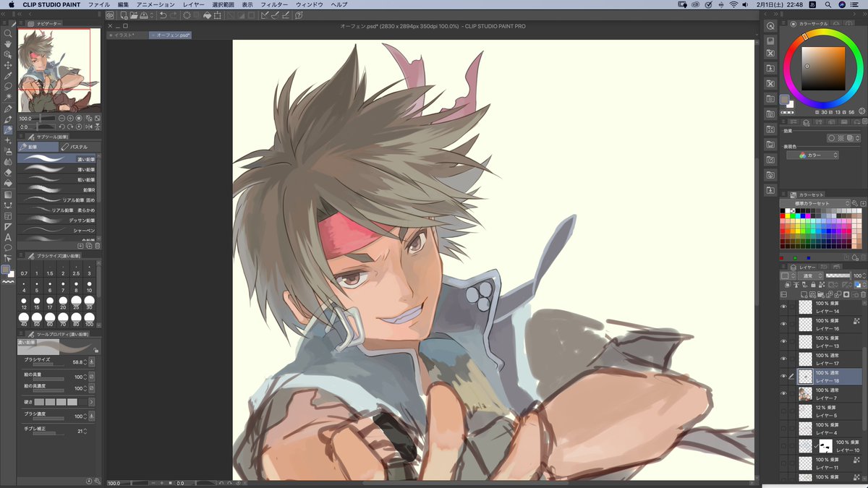Click the レイヤー 7 layer thumbnail
Viewport: 868px width, 488px height.
click(804, 393)
